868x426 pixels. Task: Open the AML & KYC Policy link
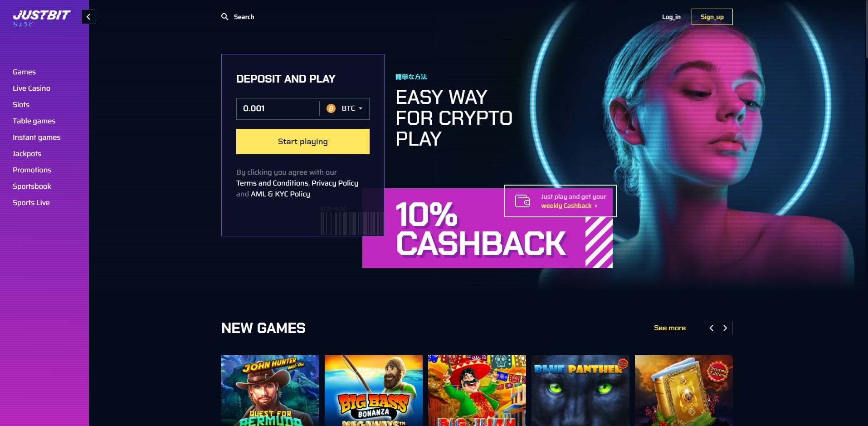(280, 194)
